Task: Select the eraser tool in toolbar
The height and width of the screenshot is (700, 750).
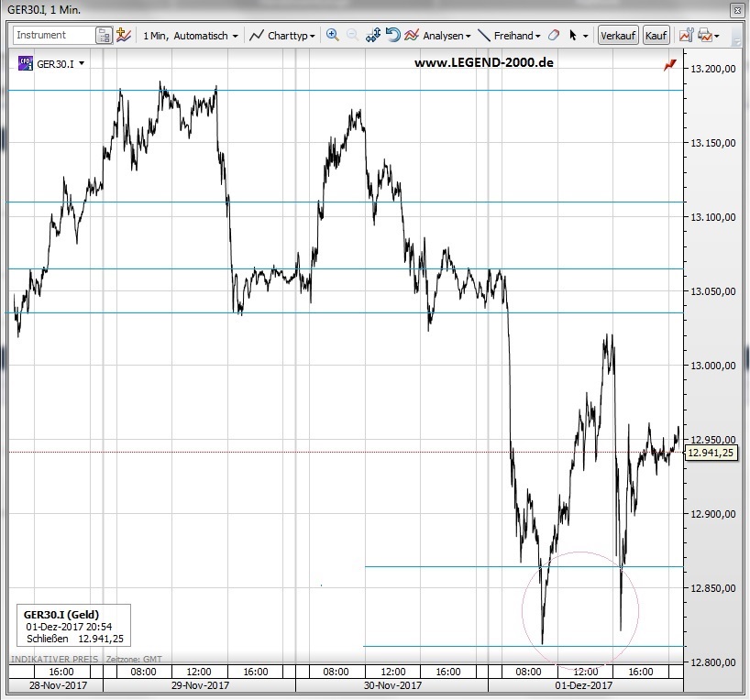Action: (553, 36)
